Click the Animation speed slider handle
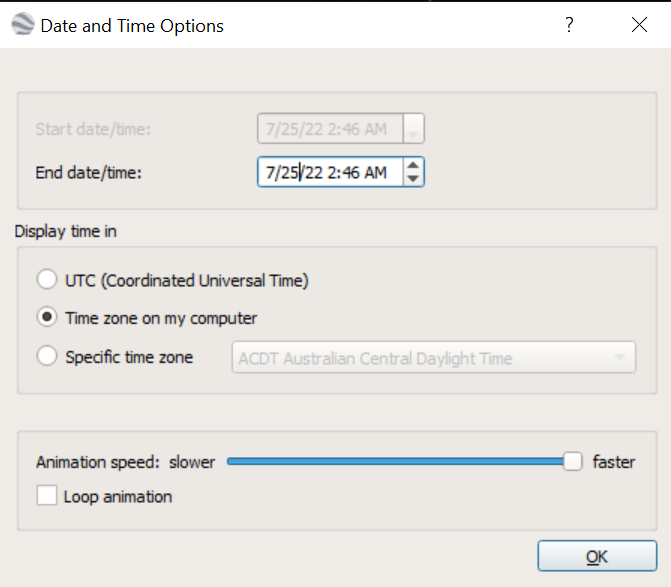671x587 pixels. point(573,462)
